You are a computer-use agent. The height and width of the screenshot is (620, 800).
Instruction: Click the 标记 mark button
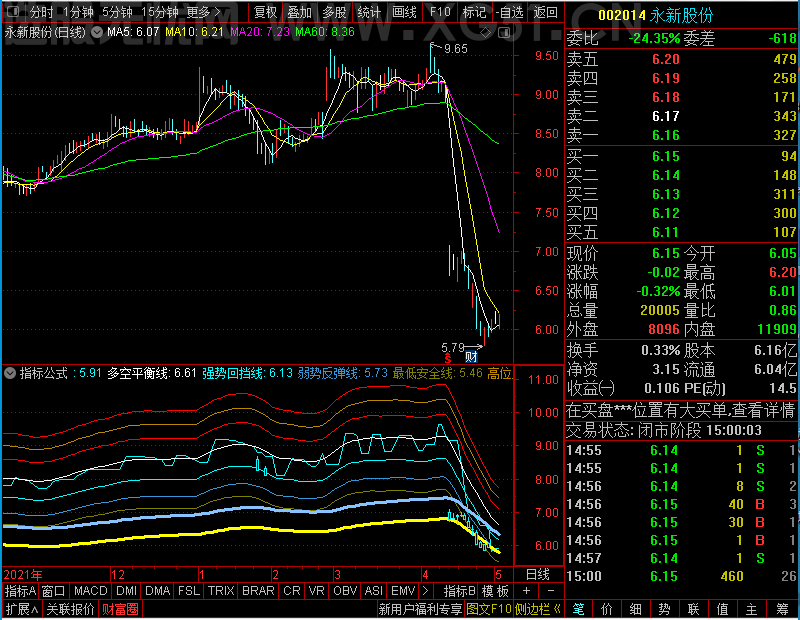click(474, 12)
